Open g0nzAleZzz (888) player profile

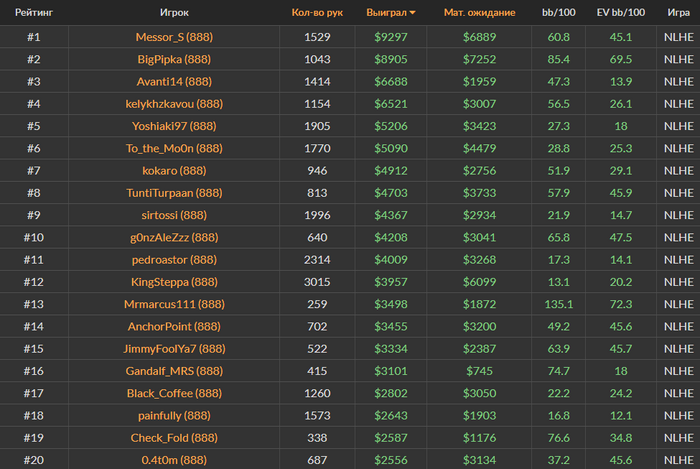(x=174, y=238)
